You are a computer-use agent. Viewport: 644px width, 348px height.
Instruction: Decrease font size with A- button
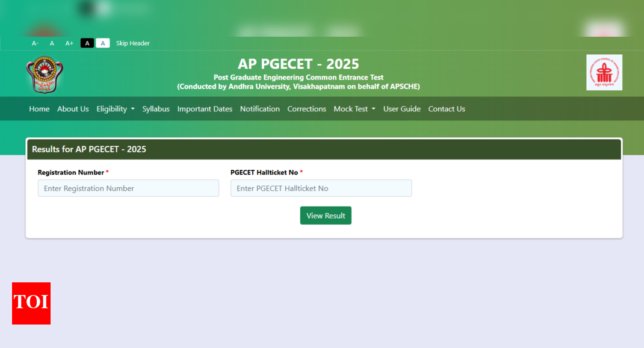pos(35,43)
